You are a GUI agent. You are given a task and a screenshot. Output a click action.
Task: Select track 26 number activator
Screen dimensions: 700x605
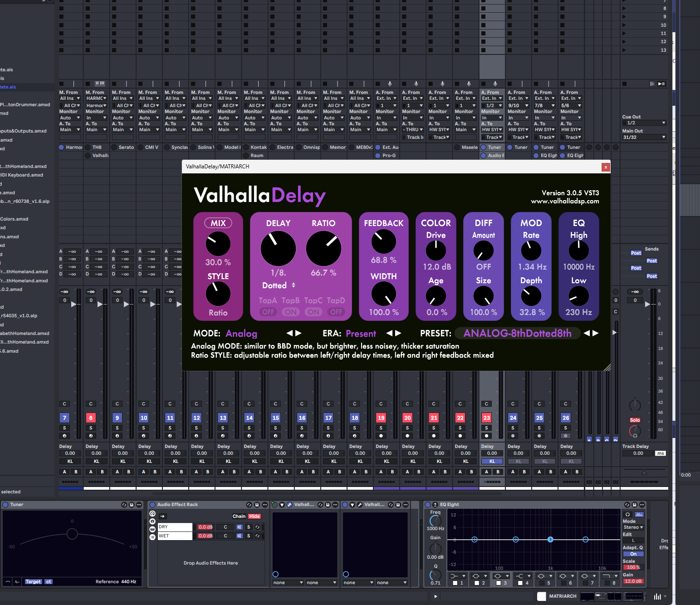(565, 418)
